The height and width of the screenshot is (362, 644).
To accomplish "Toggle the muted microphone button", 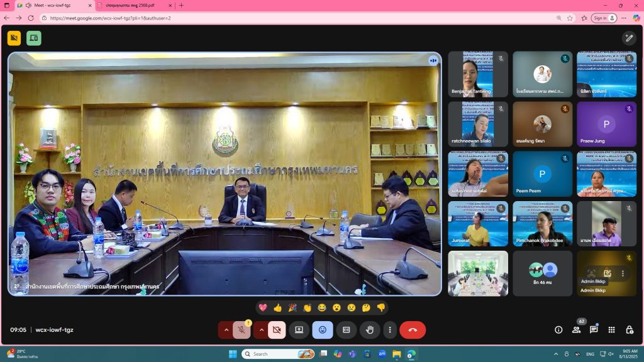I will point(241,330).
